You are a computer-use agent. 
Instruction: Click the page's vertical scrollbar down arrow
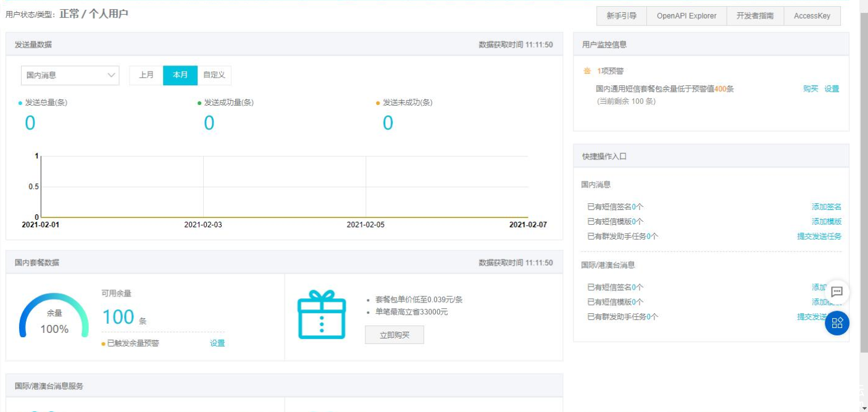[x=863, y=408]
